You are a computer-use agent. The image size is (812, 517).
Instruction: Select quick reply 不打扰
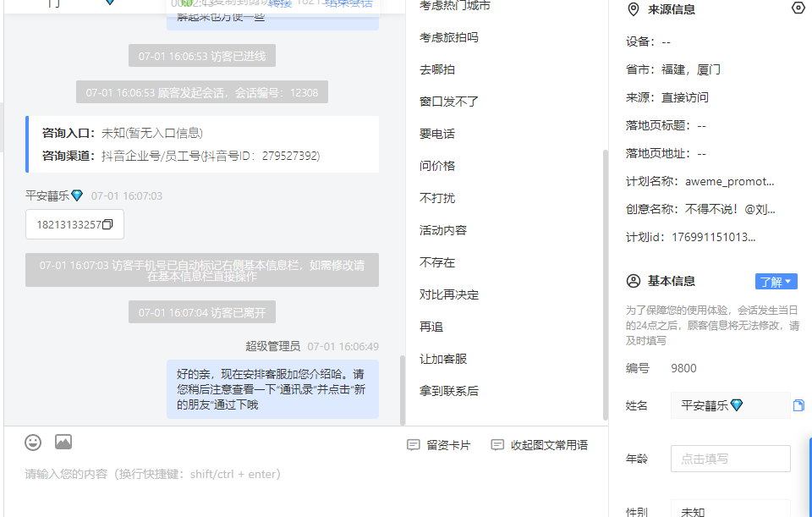[437, 198]
